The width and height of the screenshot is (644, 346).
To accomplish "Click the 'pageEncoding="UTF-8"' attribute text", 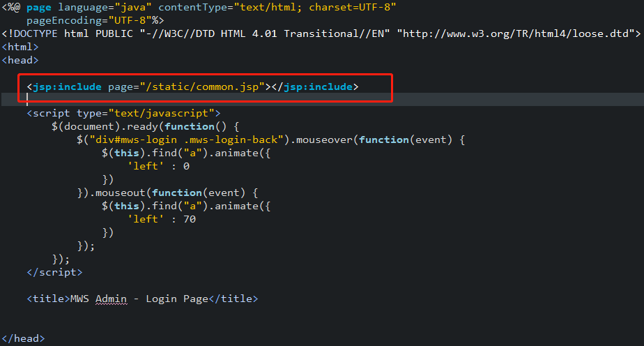I will [x=89, y=20].
